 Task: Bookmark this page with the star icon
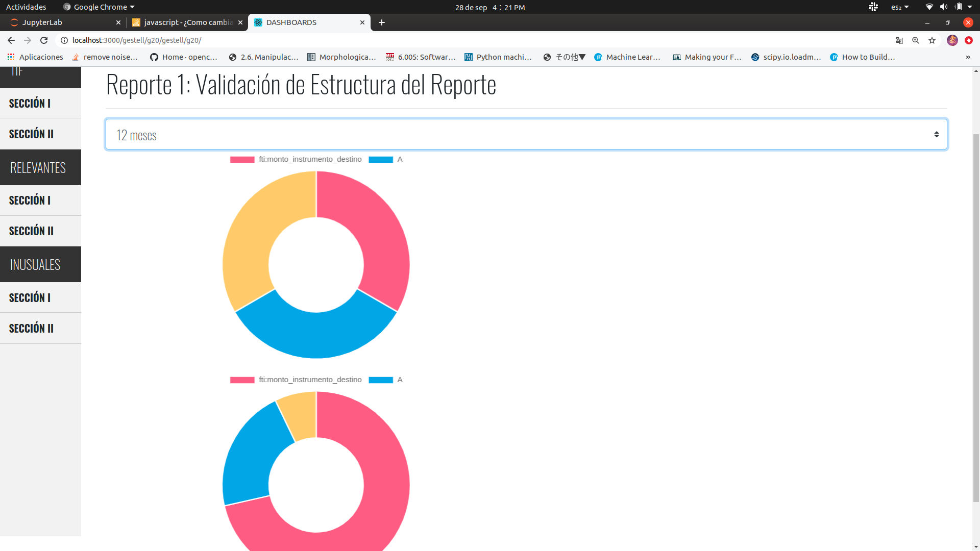point(932,40)
